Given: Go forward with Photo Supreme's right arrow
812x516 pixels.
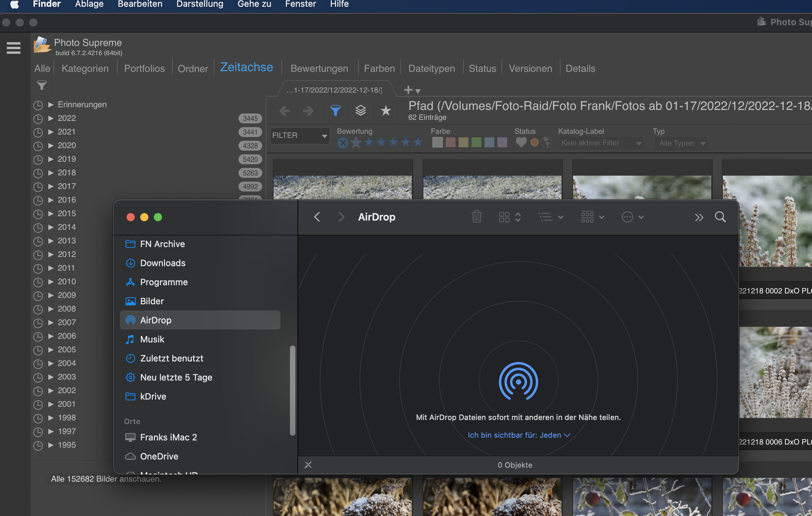Looking at the screenshot, I should [308, 111].
